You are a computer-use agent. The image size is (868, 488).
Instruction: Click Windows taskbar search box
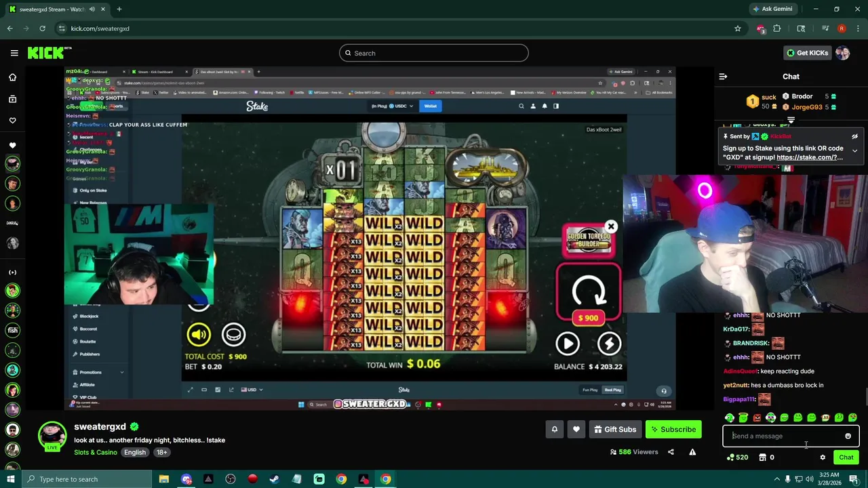(88, 479)
